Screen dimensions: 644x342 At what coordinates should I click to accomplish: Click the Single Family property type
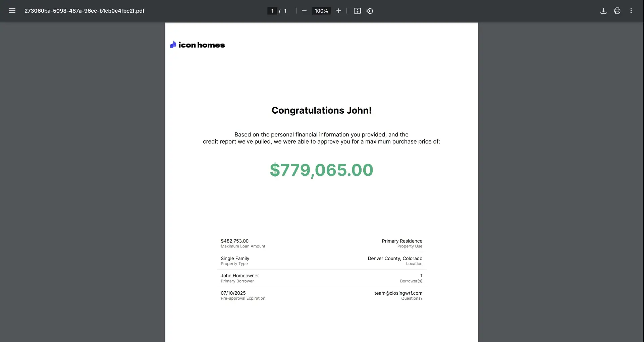tap(235, 258)
